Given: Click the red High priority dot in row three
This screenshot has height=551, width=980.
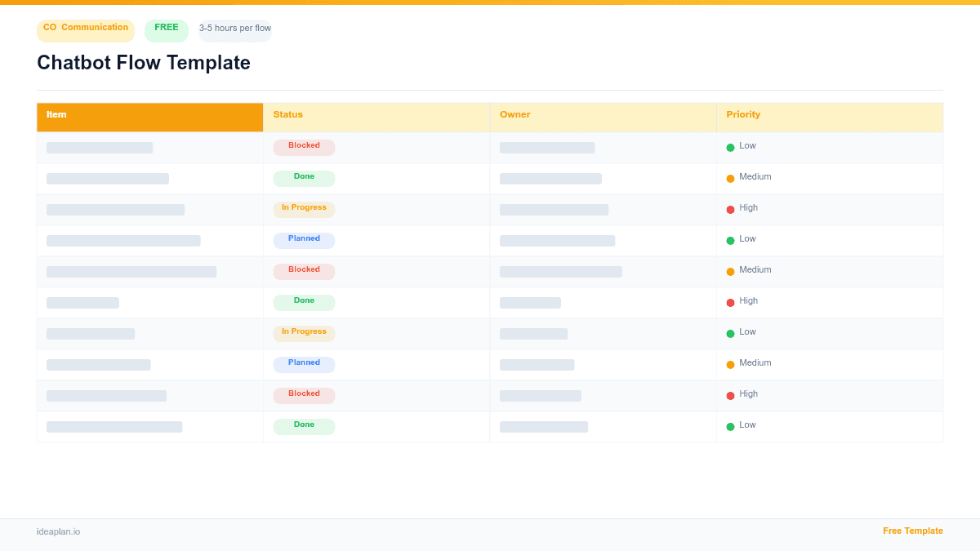Looking at the screenshot, I should point(731,208).
